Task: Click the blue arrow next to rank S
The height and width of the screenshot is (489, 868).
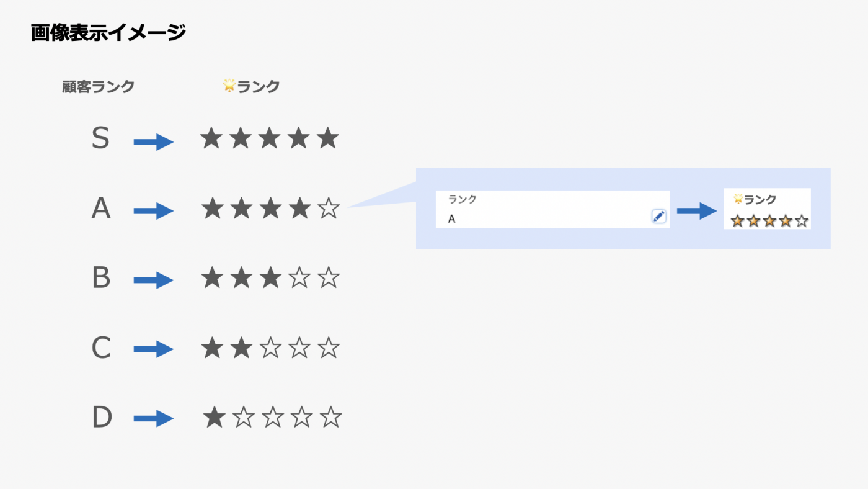Action: 153,142
